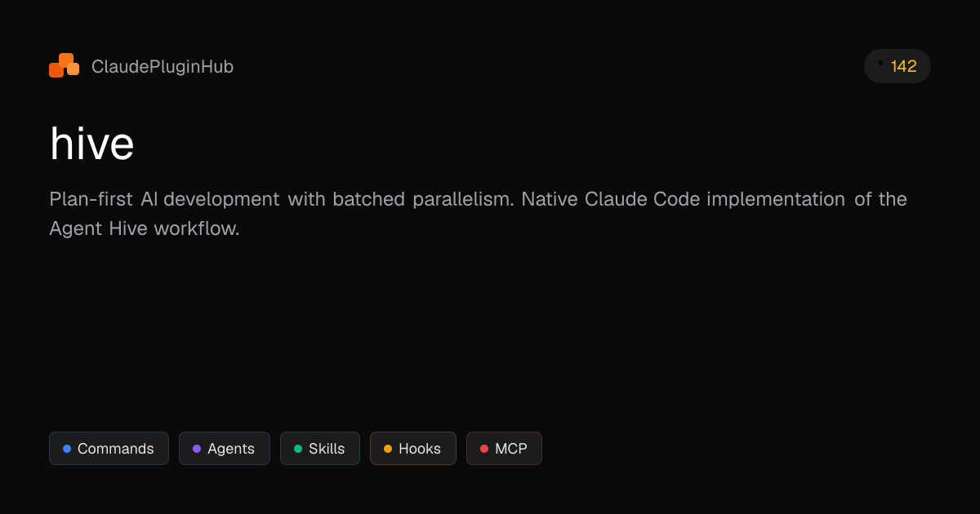The image size is (980, 514).
Task: Select the Hooks tag label
Action: click(420, 449)
